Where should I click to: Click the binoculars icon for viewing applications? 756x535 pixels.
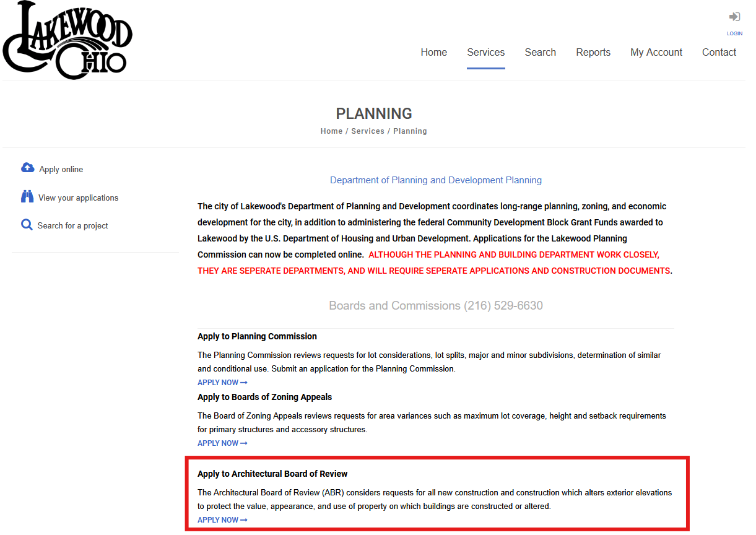27,197
